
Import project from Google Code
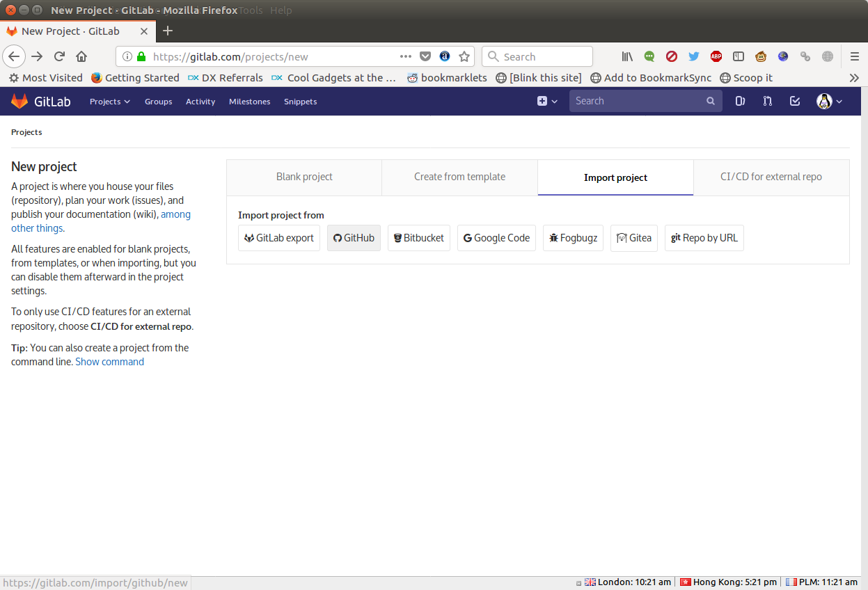(497, 238)
